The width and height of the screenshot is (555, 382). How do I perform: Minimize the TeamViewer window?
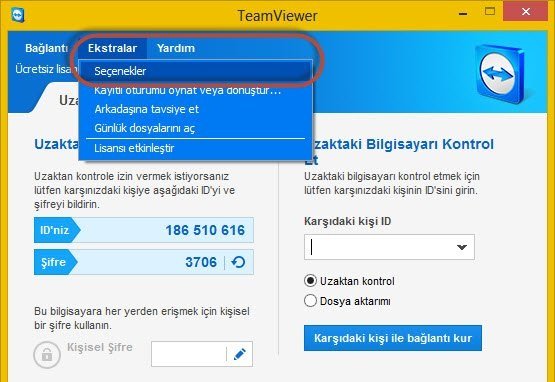tap(463, 14)
